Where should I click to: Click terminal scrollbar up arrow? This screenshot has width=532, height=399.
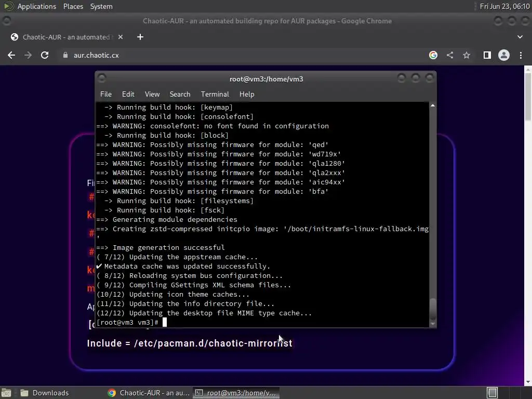click(433, 105)
